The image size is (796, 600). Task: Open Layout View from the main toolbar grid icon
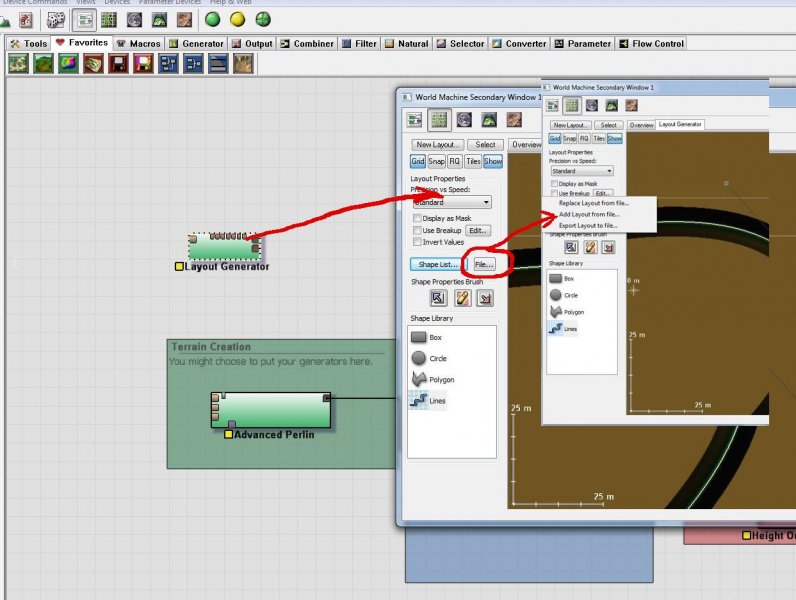(x=109, y=20)
